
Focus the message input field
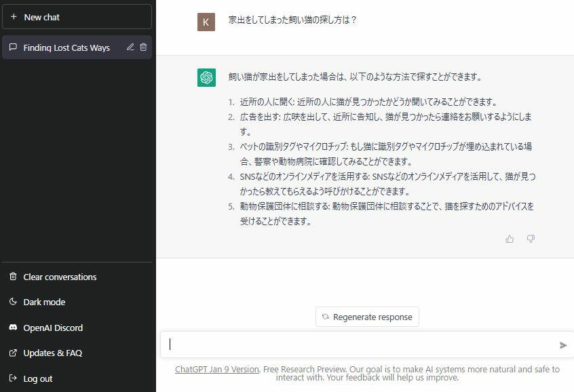[x=360, y=345]
